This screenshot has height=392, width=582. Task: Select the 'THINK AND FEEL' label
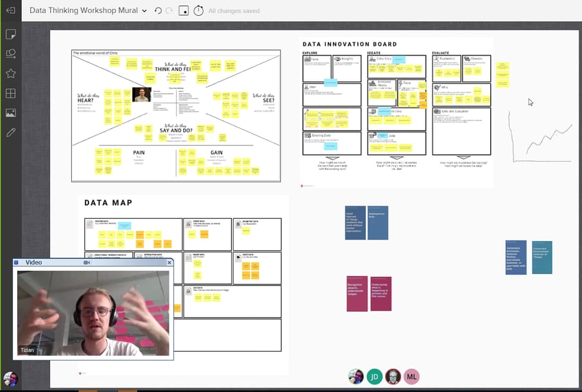click(173, 69)
